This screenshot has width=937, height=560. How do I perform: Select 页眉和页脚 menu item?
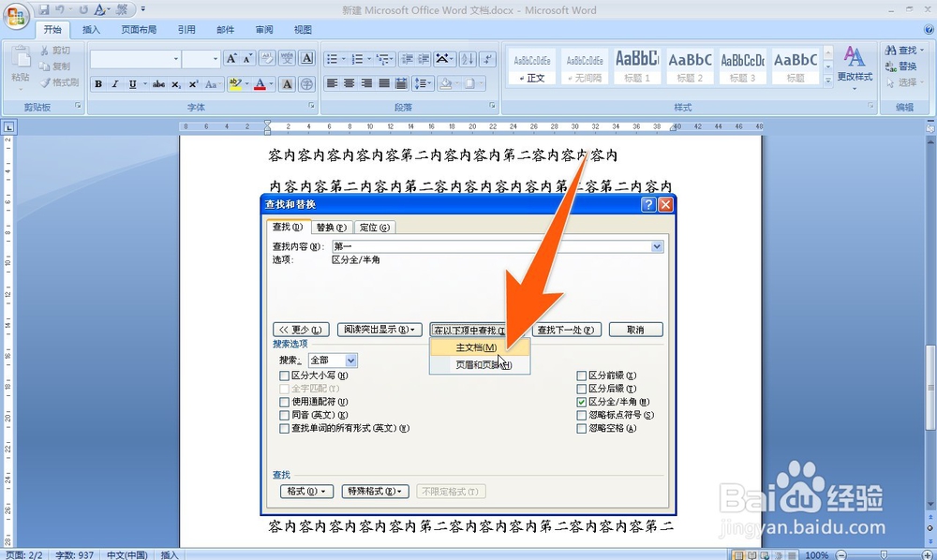click(480, 365)
